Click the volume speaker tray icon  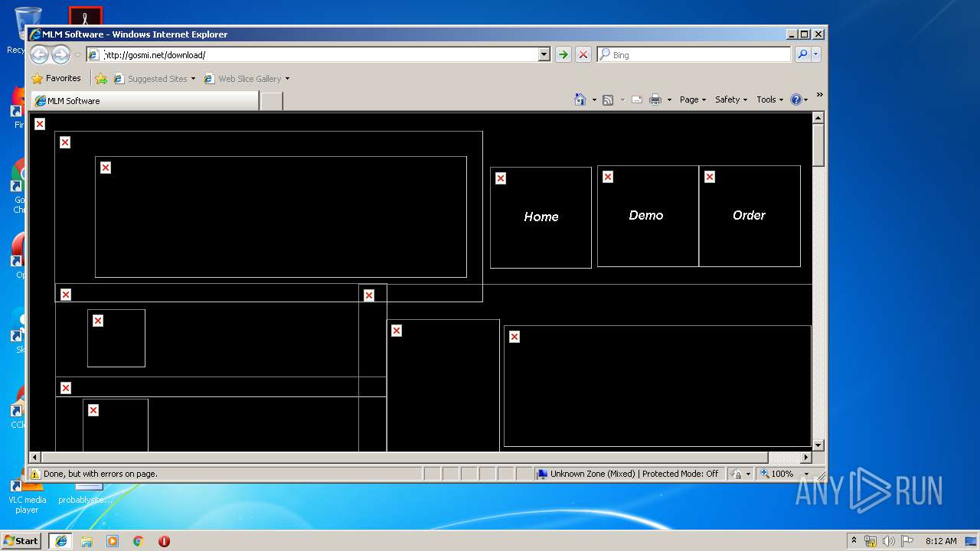[889, 541]
